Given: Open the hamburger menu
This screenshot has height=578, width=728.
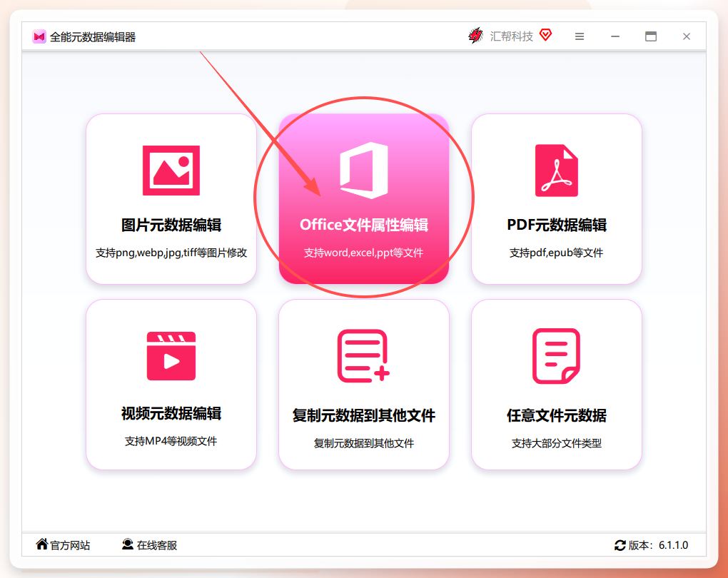Looking at the screenshot, I should point(580,36).
